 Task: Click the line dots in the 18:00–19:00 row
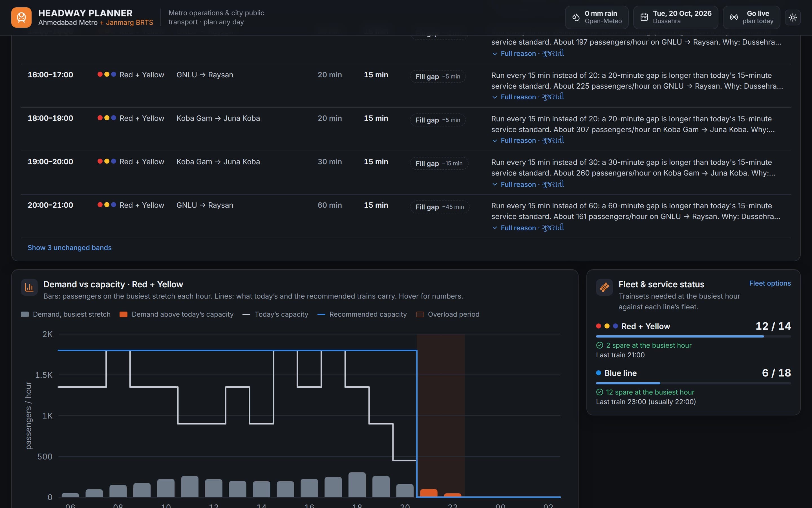coord(107,118)
